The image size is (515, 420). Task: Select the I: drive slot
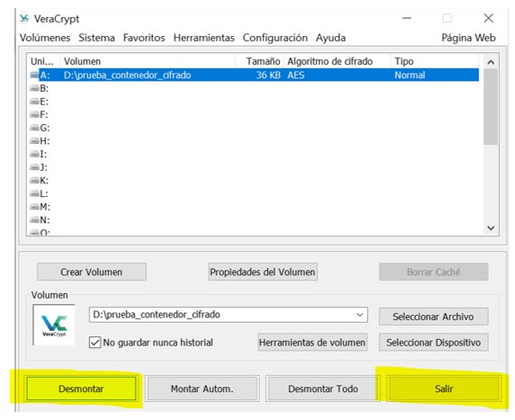coord(39,154)
